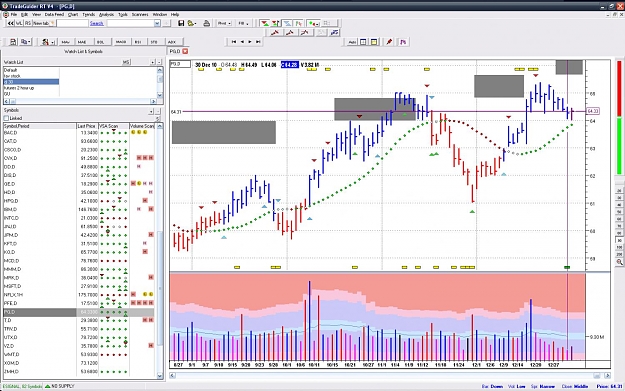
Task: Click the RS toolbar button
Action: (28, 23)
